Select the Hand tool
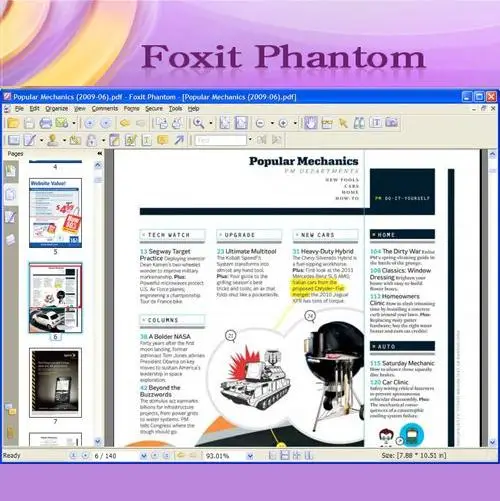500x501 pixels. point(310,123)
